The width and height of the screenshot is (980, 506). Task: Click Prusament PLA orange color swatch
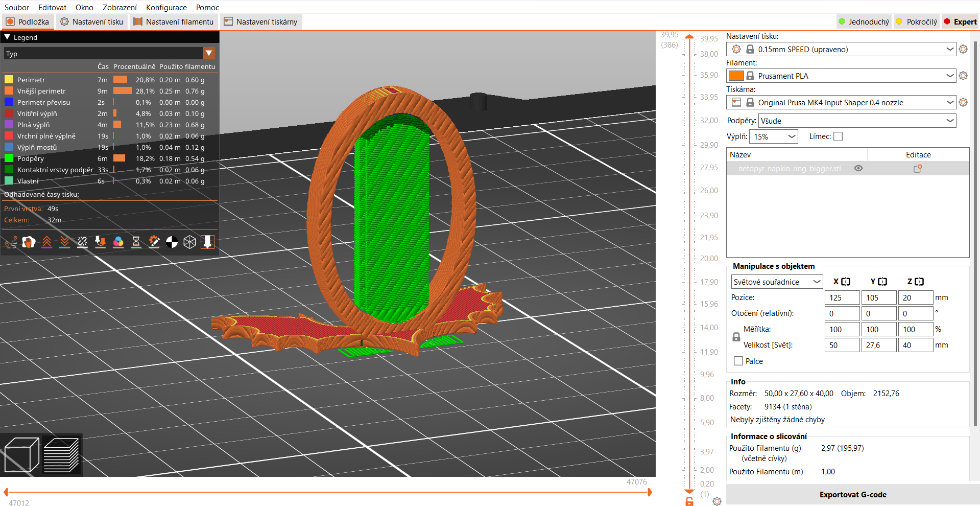(x=736, y=76)
